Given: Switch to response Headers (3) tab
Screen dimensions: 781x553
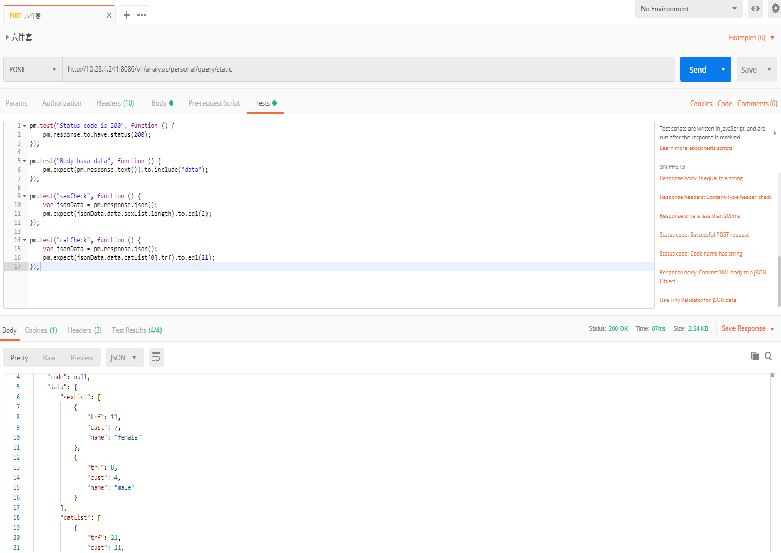Looking at the screenshot, I should pos(84,330).
